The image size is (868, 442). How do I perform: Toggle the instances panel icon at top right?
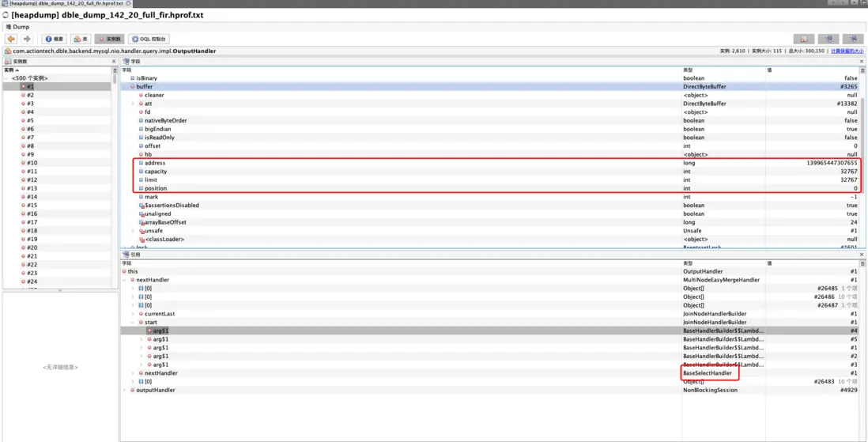(804, 39)
